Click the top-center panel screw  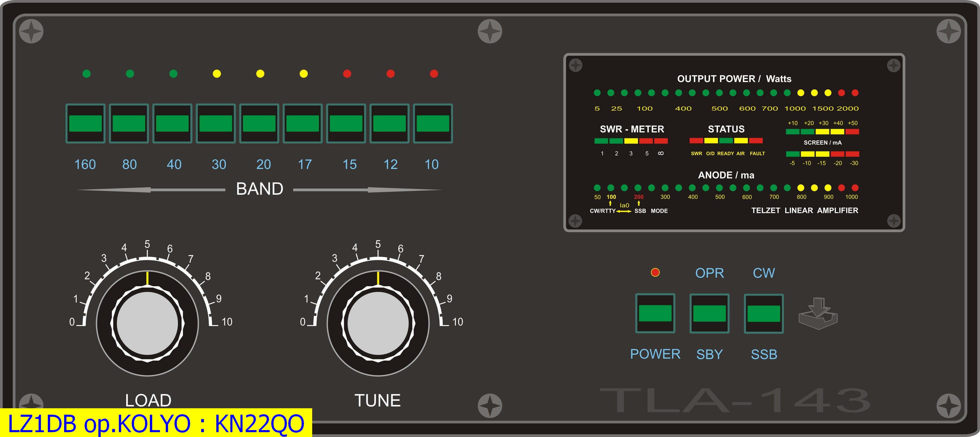490,31
